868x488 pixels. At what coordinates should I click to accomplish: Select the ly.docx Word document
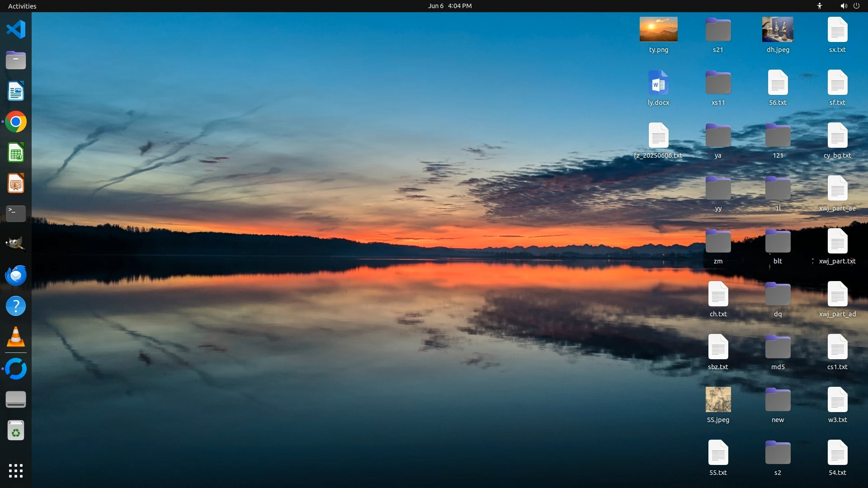click(658, 83)
